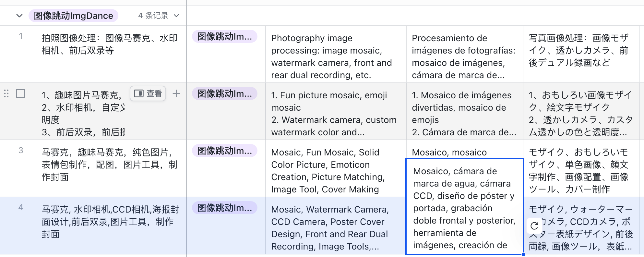Open the 4 条记录 dropdown arrow
The height and width of the screenshot is (257, 644).
[x=176, y=16]
